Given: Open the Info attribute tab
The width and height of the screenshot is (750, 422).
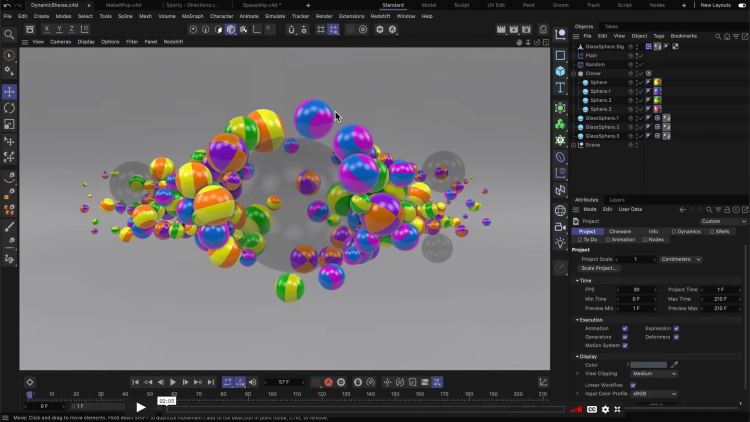Looking at the screenshot, I should [x=653, y=232].
